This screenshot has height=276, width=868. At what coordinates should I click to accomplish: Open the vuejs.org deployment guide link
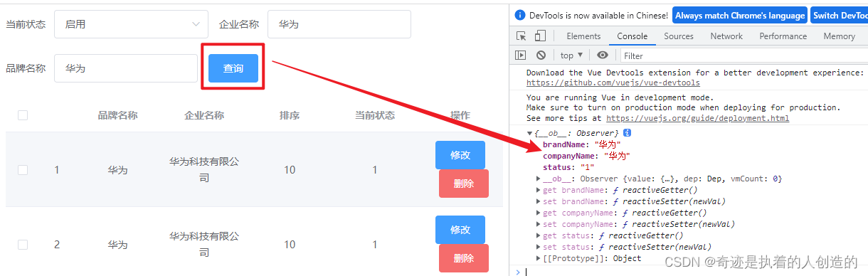click(x=697, y=118)
